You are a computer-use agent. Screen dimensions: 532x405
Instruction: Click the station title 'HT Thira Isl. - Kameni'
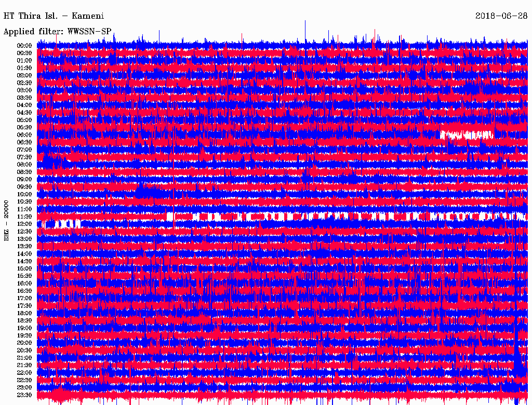coord(54,16)
